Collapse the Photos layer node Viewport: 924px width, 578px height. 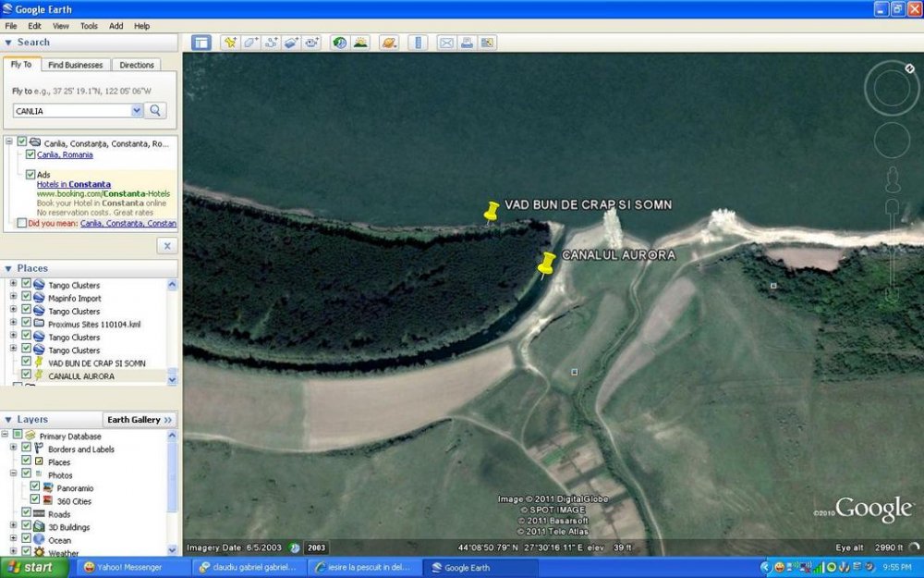point(13,473)
